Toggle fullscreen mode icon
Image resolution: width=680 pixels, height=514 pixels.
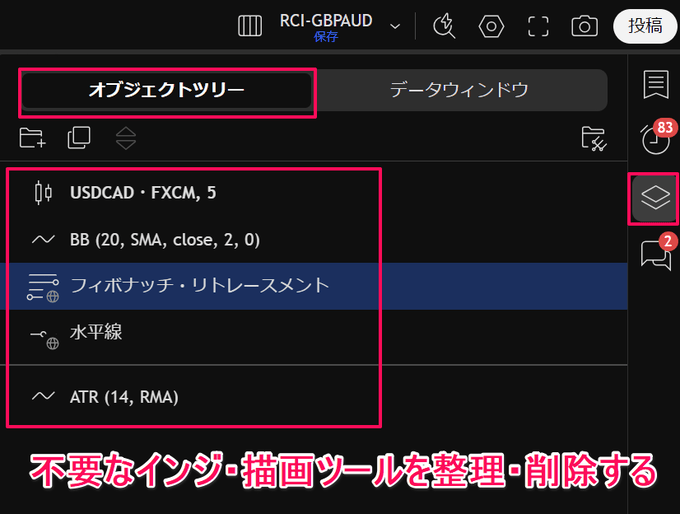538,26
